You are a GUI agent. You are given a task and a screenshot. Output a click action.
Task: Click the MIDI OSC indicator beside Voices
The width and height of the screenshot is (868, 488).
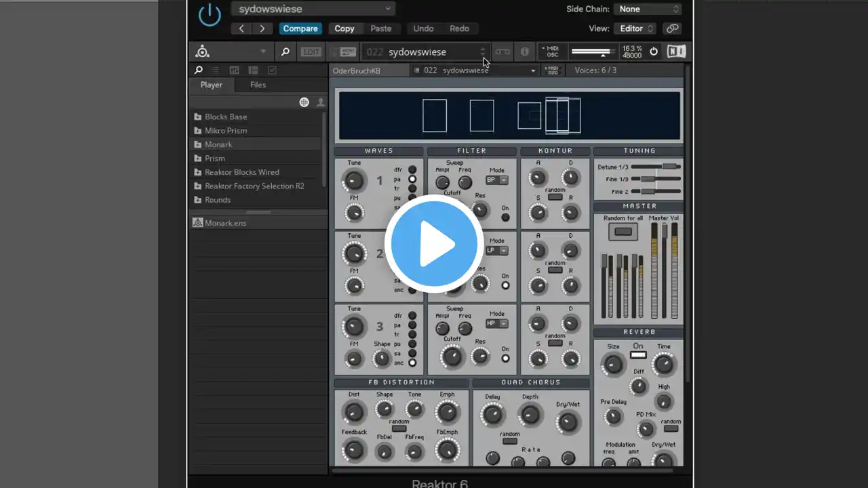[552, 70]
